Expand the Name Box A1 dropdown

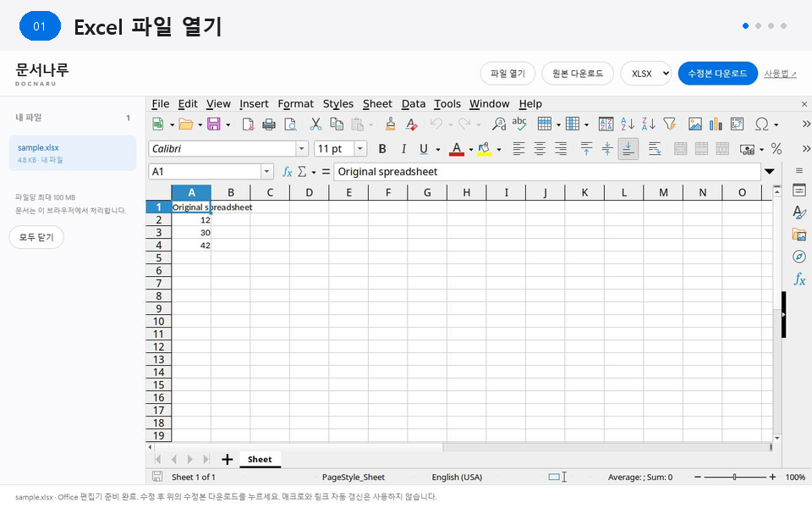point(266,172)
